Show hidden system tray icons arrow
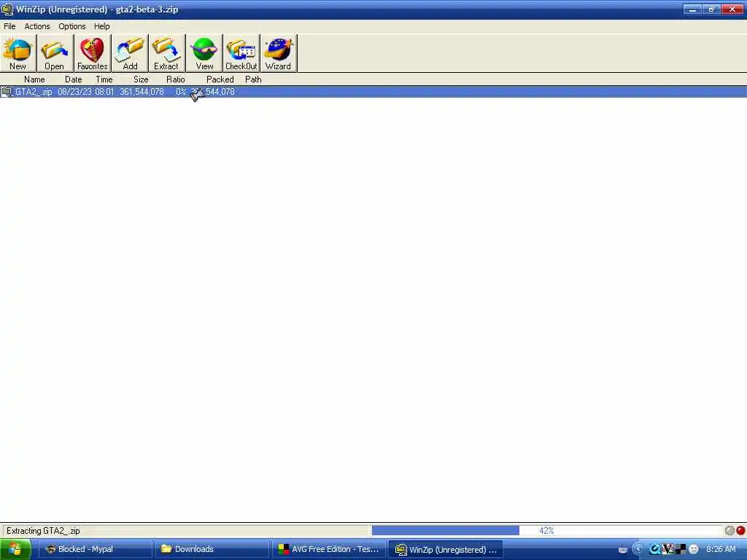This screenshot has width=747, height=560. coord(638,549)
